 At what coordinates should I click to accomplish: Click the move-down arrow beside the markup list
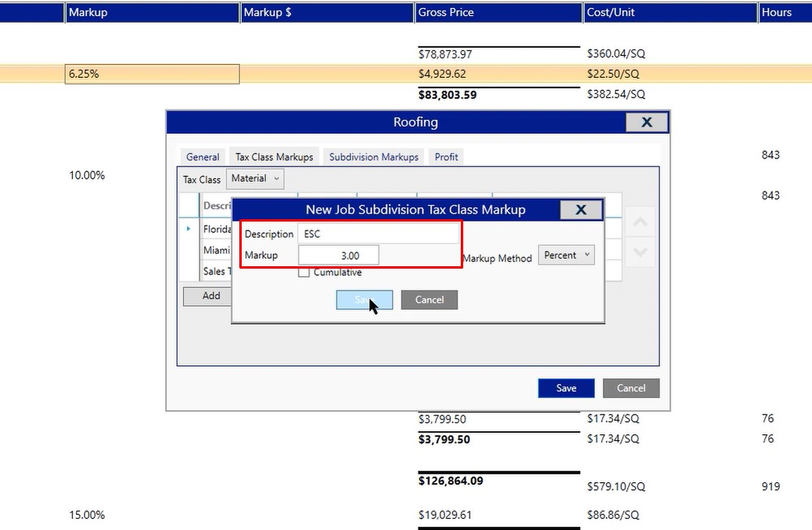640,252
